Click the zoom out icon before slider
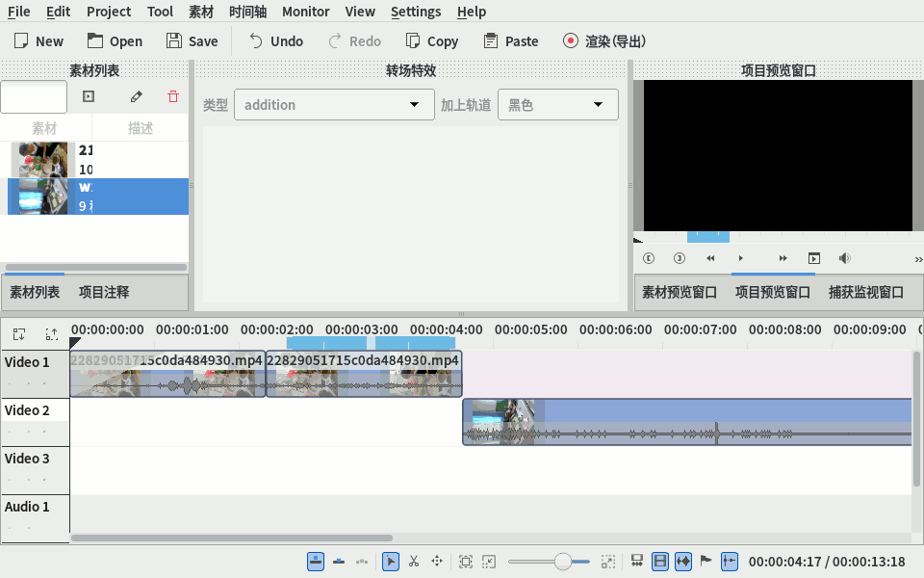Screen dimensions: 924x578 (489, 562)
